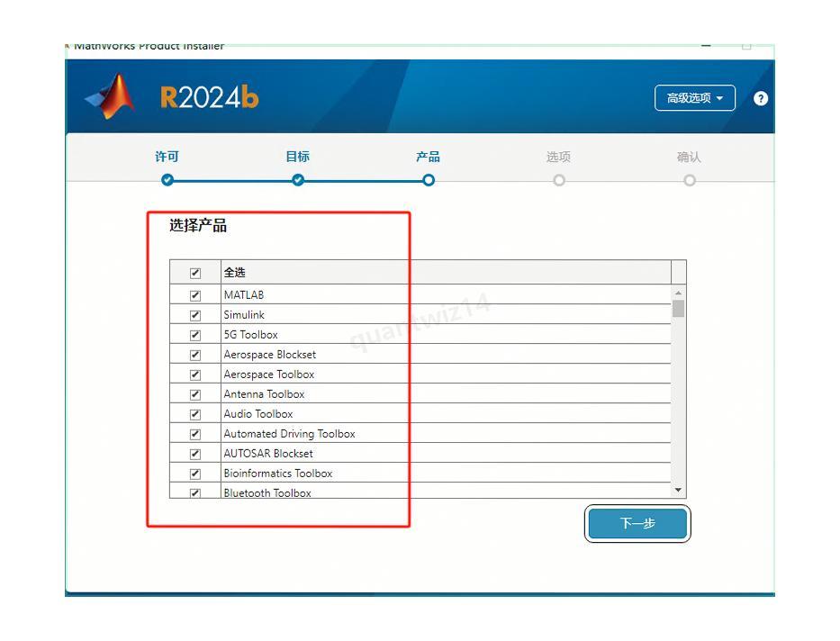Select the 许可 step label
Image resolution: width=840 pixels, height=641 pixels.
(x=167, y=156)
